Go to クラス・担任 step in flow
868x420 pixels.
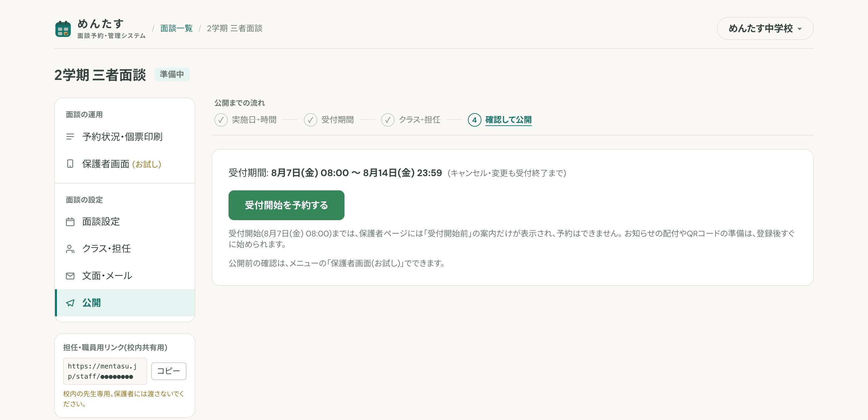(x=420, y=120)
